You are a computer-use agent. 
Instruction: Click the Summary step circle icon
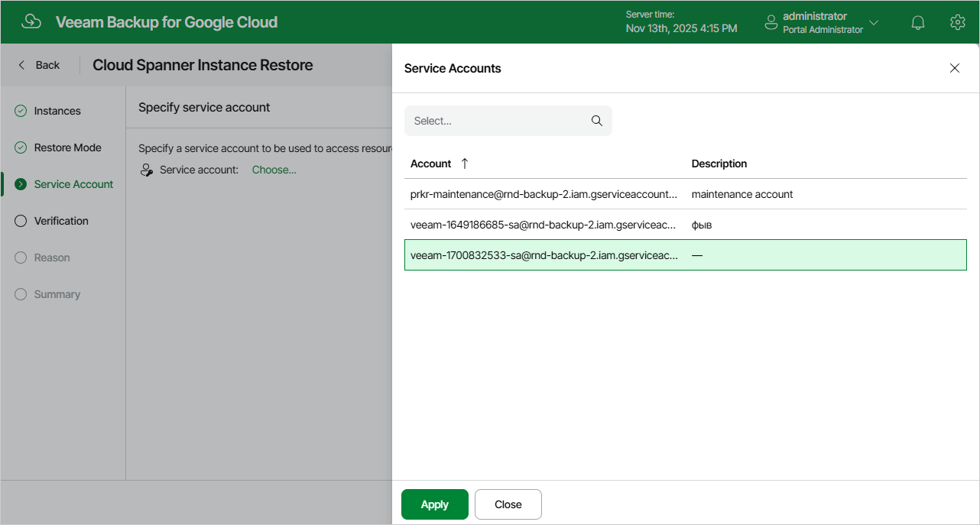21,294
